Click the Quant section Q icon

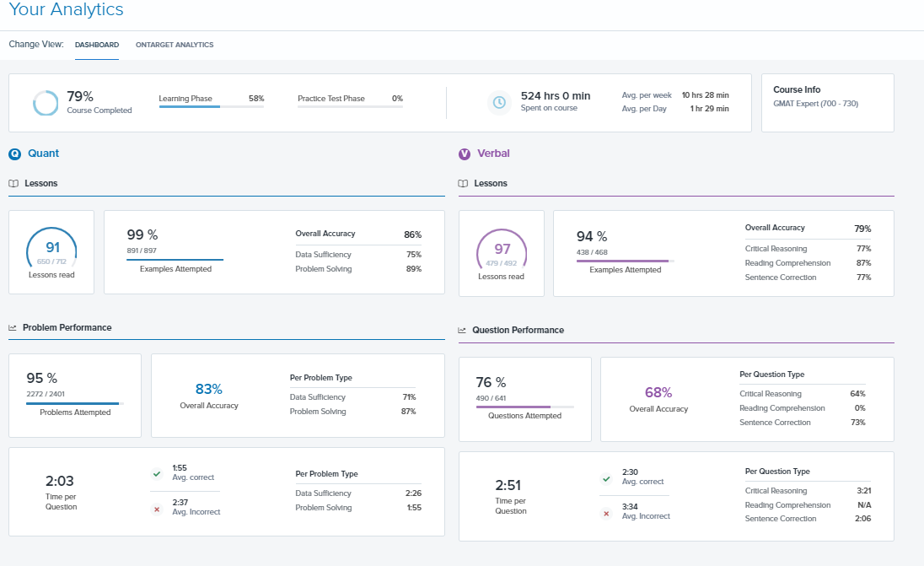coord(14,154)
